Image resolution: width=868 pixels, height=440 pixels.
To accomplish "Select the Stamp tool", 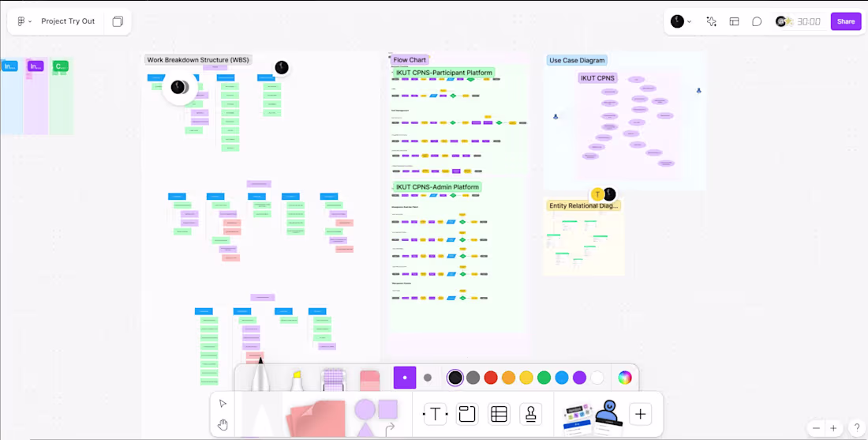I will pyautogui.click(x=531, y=414).
